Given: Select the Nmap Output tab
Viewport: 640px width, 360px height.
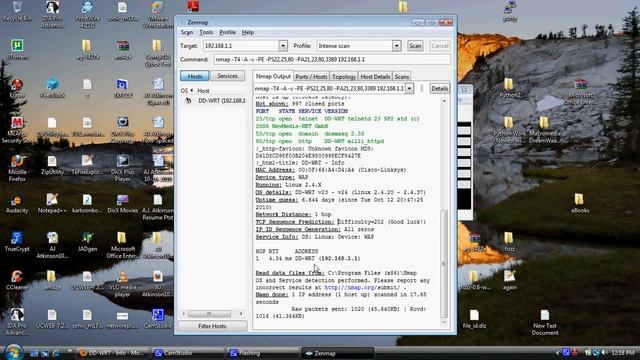Looking at the screenshot, I should 273,76.
